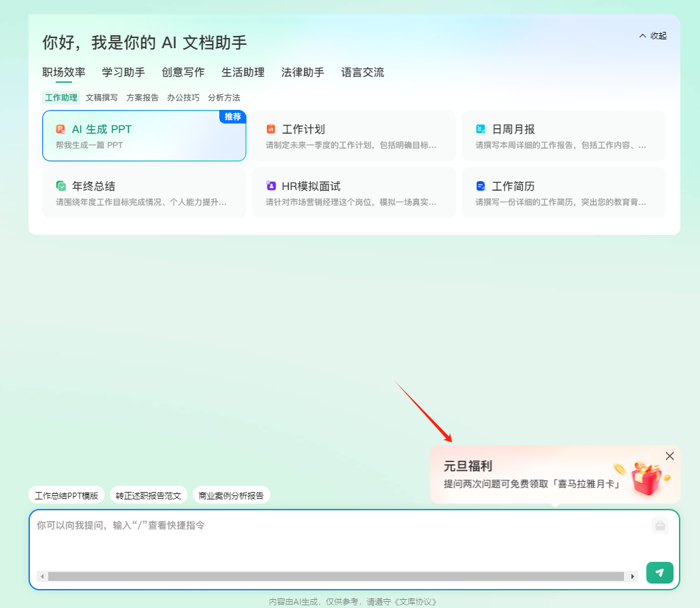Select the 文稿撰写 category
Image resolution: width=700 pixels, height=608 pixels.
[x=100, y=97]
